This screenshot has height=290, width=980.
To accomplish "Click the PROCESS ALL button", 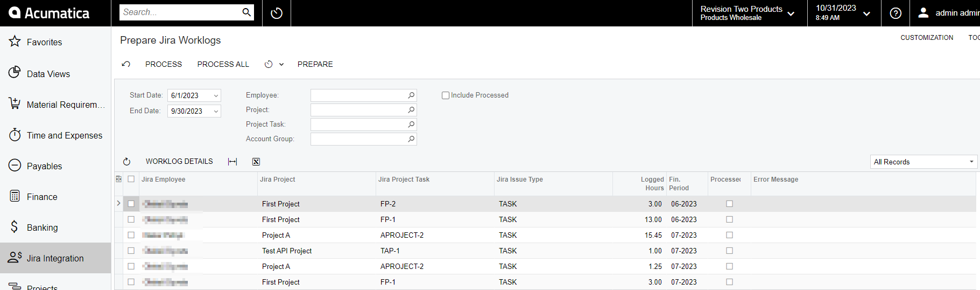I will pyautogui.click(x=223, y=64).
